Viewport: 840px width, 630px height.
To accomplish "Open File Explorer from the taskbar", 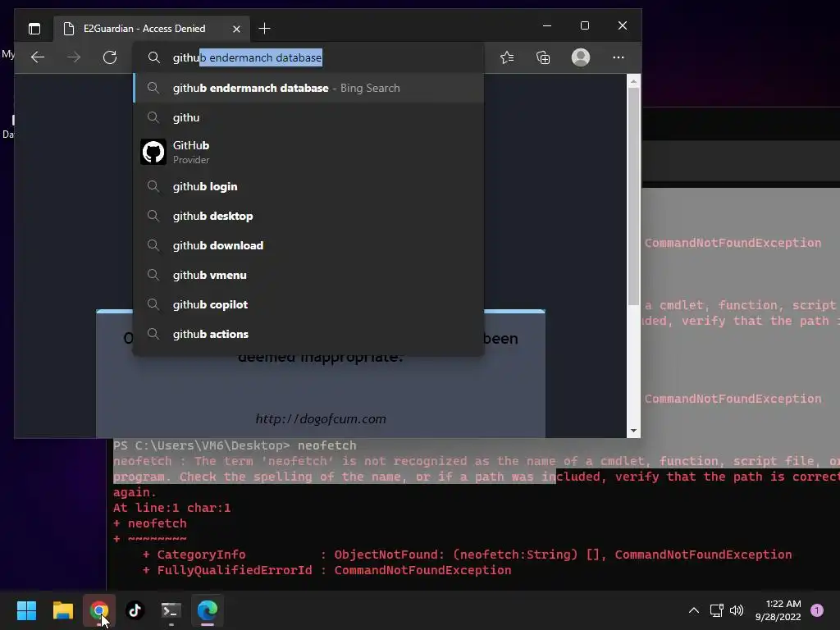I will tap(62, 610).
